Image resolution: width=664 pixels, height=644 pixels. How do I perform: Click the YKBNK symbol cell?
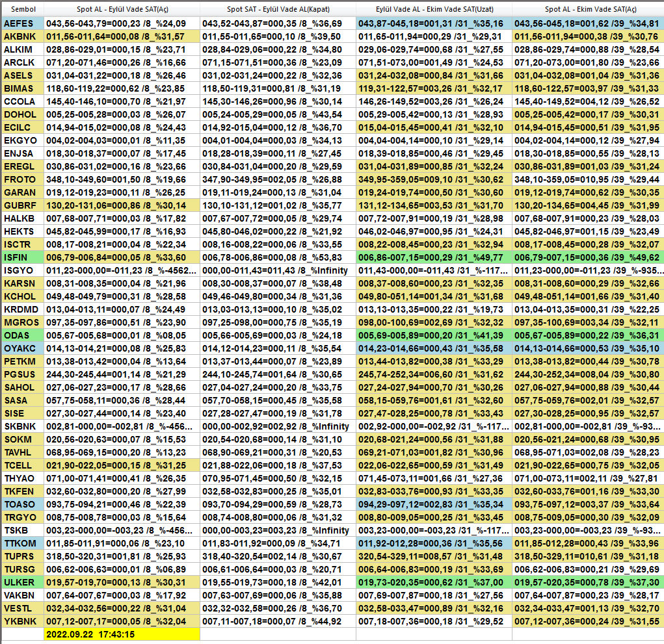[x=23, y=622]
